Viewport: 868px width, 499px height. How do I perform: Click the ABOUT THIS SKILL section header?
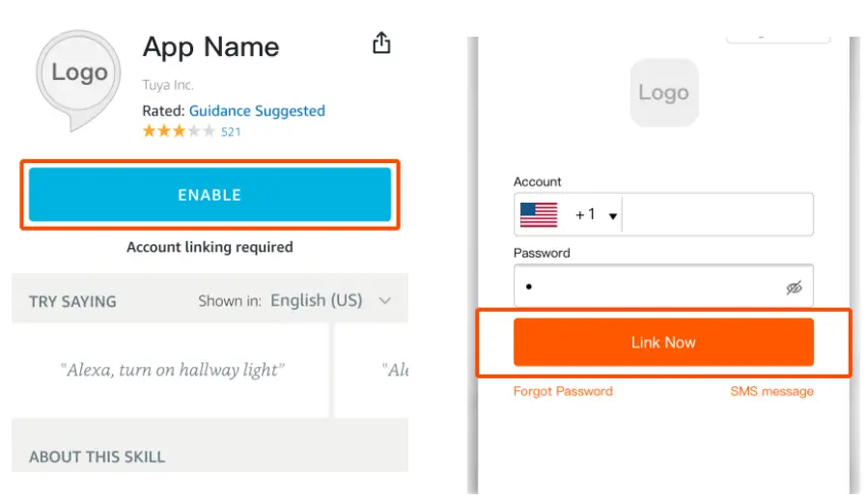click(x=97, y=457)
